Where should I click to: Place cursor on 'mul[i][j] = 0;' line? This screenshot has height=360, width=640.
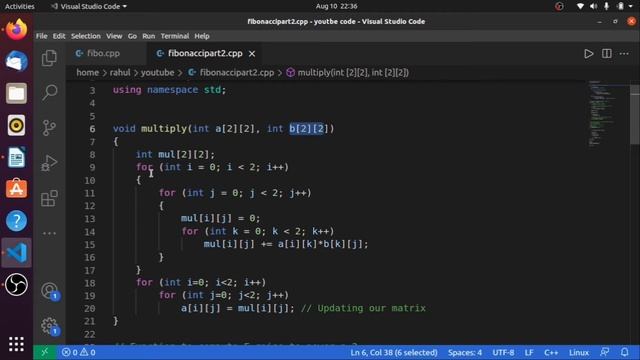(220, 218)
